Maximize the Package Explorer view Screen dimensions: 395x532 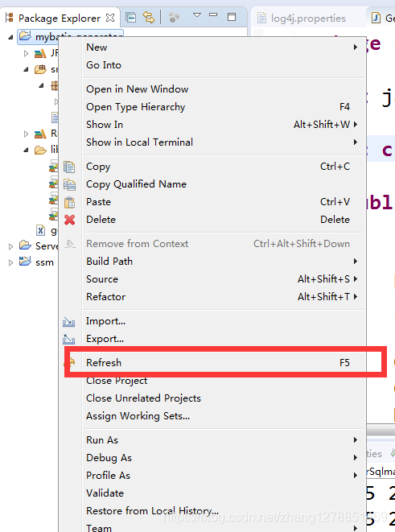(x=232, y=17)
